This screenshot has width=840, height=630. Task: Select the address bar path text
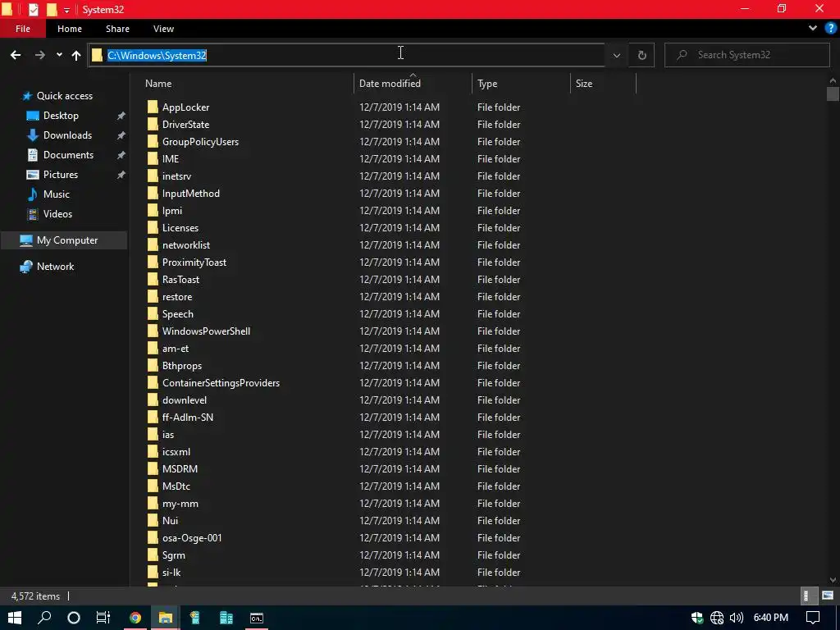click(157, 55)
